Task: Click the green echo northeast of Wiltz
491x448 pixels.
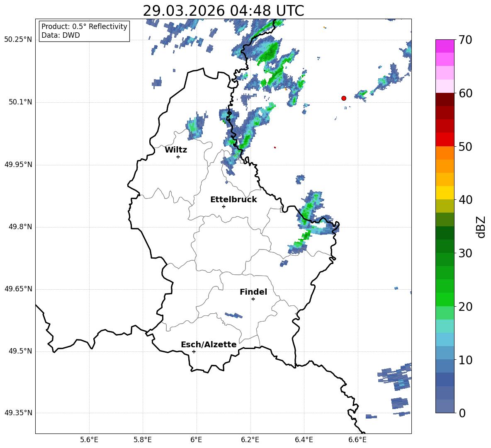Action: (196, 126)
